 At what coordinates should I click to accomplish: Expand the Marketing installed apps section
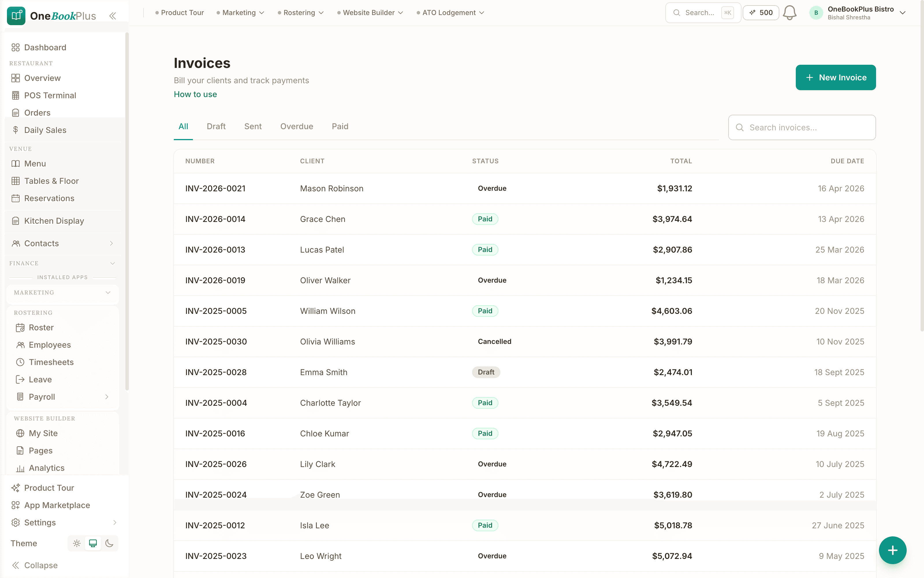108,292
